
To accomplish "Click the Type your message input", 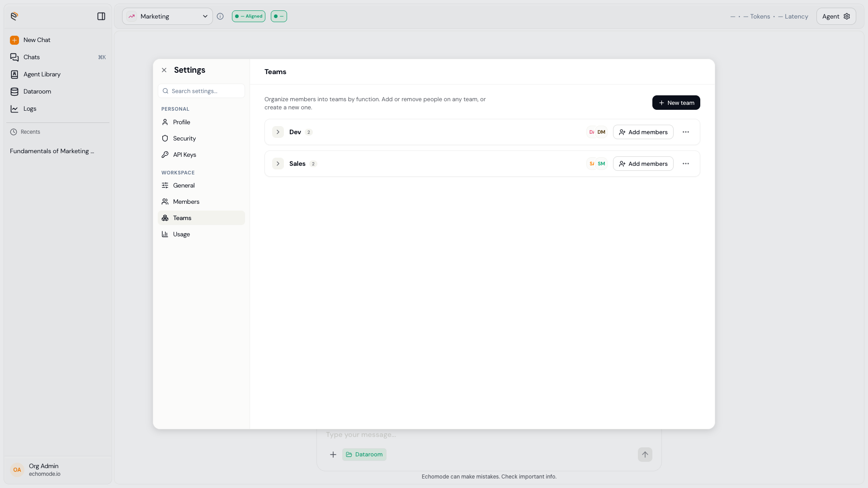I will pyautogui.click(x=489, y=435).
